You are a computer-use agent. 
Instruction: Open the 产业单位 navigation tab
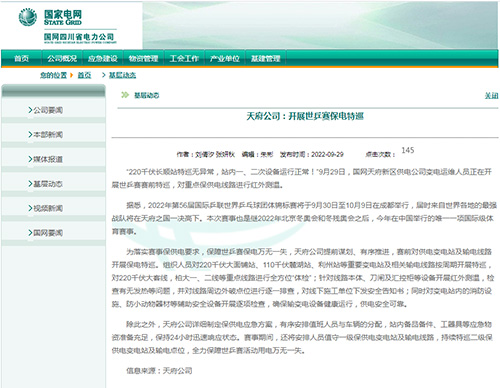click(x=225, y=59)
